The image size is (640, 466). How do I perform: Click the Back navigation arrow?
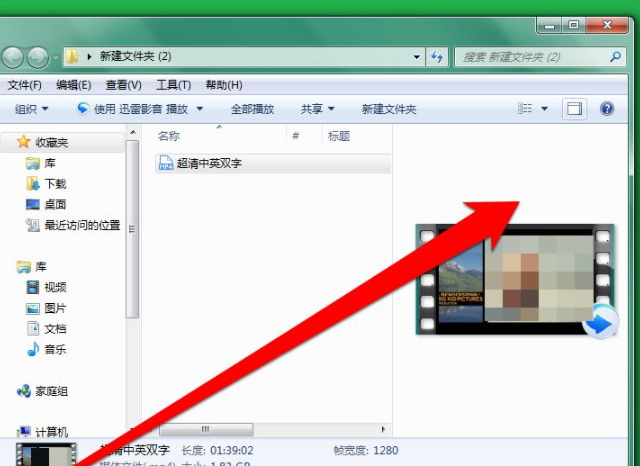[x=13, y=57]
